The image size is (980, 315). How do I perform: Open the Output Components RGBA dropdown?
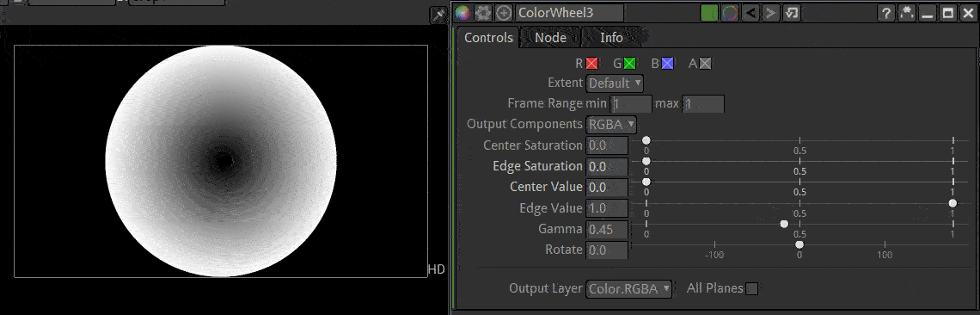611,124
